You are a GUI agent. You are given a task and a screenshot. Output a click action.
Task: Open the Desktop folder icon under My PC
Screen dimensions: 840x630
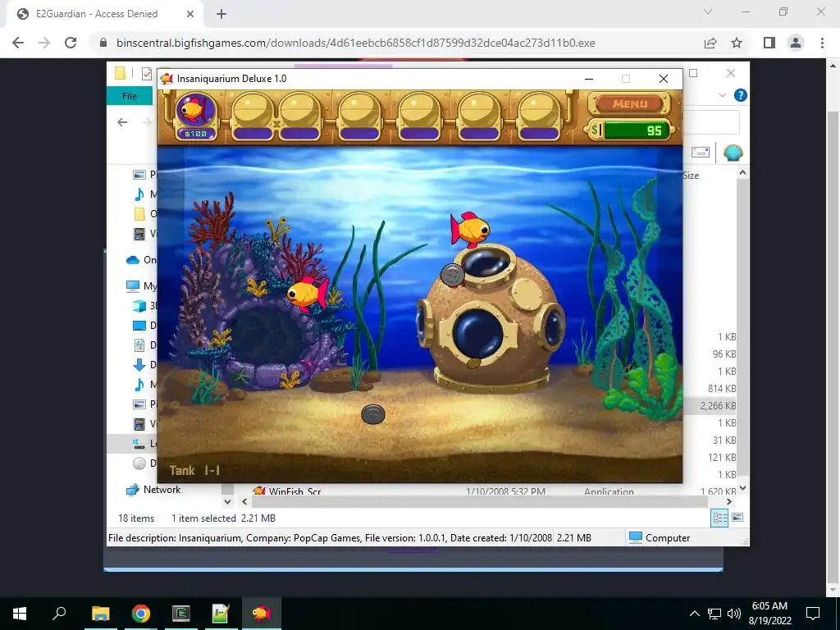click(x=139, y=325)
